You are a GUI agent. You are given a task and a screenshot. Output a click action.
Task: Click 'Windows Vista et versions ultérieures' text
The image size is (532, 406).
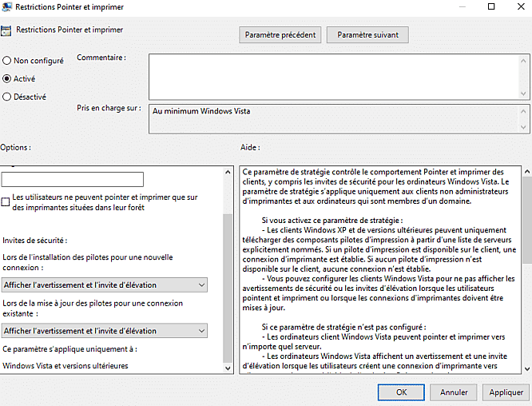click(66, 366)
